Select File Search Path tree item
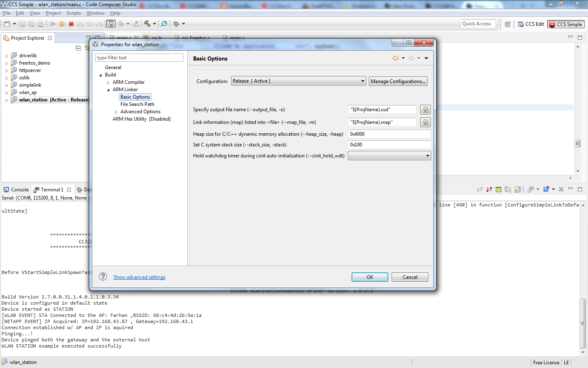588x368 pixels. tap(137, 104)
